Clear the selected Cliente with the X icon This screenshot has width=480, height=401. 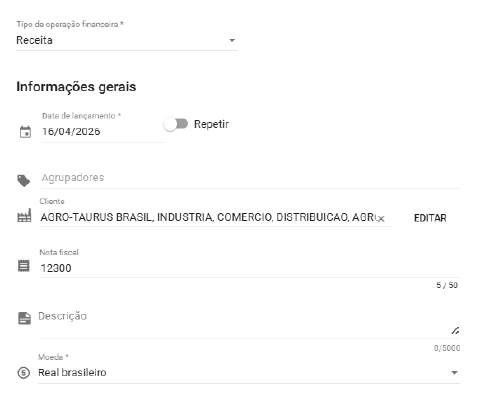(x=381, y=219)
